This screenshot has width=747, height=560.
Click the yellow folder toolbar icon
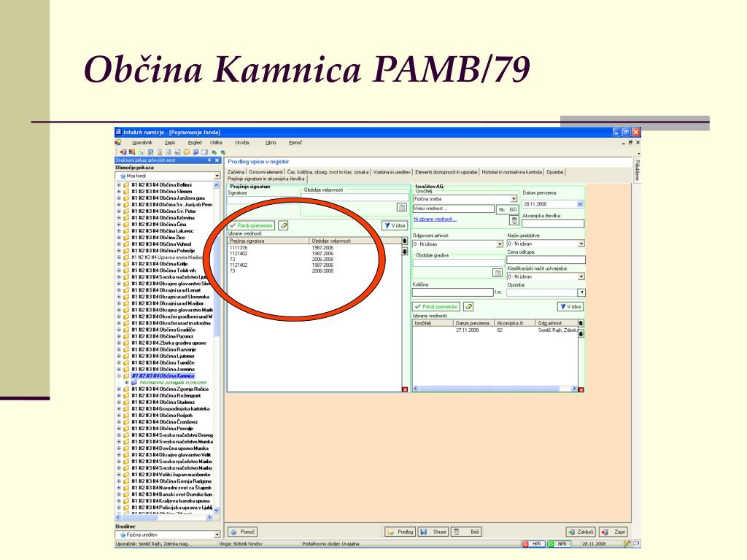[187, 152]
